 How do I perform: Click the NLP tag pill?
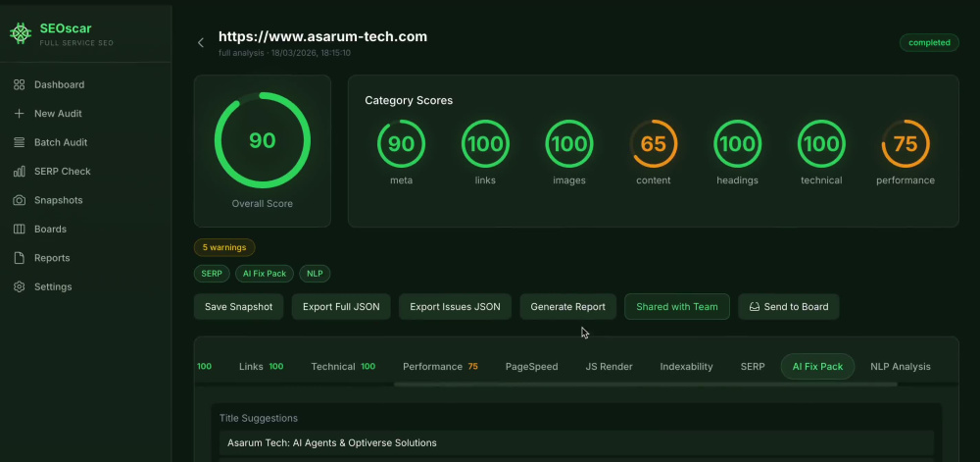coord(315,274)
